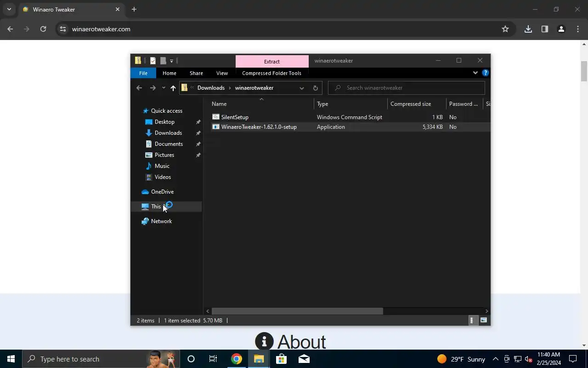This screenshot has width=588, height=368.
Task: Go up one folder level
Action: coord(173,88)
